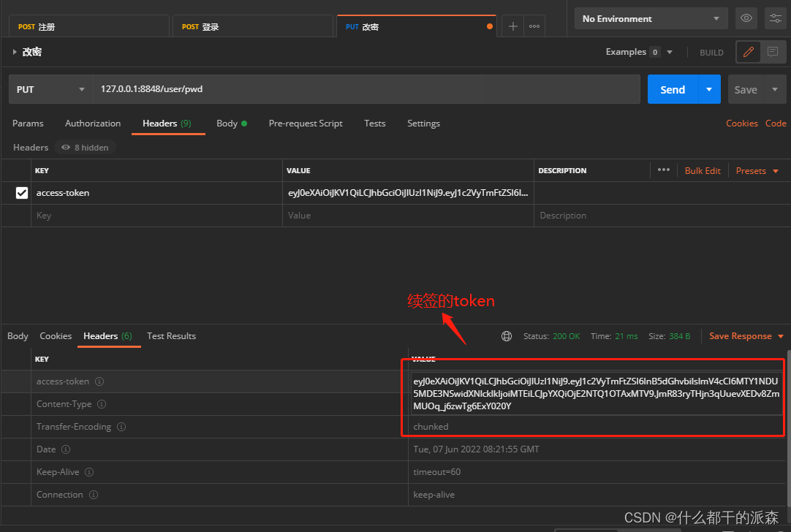Open the Params request tab
The image size is (791, 532).
click(28, 123)
